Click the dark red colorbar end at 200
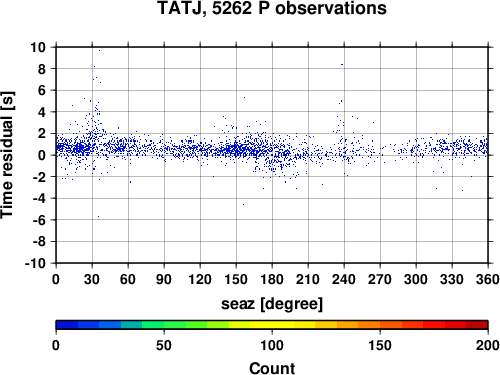The width and height of the screenshot is (500, 375). [477, 324]
